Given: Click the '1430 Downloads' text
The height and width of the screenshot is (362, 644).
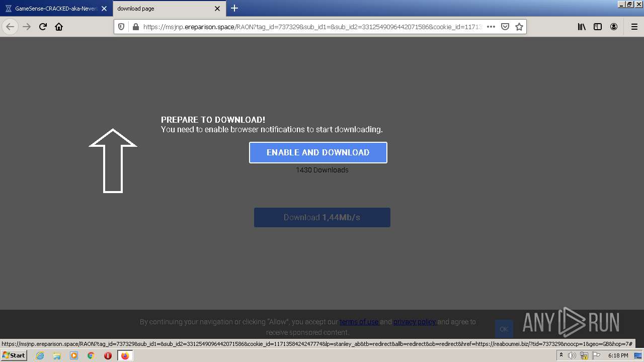Looking at the screenshot, I should tap(322, 170).
